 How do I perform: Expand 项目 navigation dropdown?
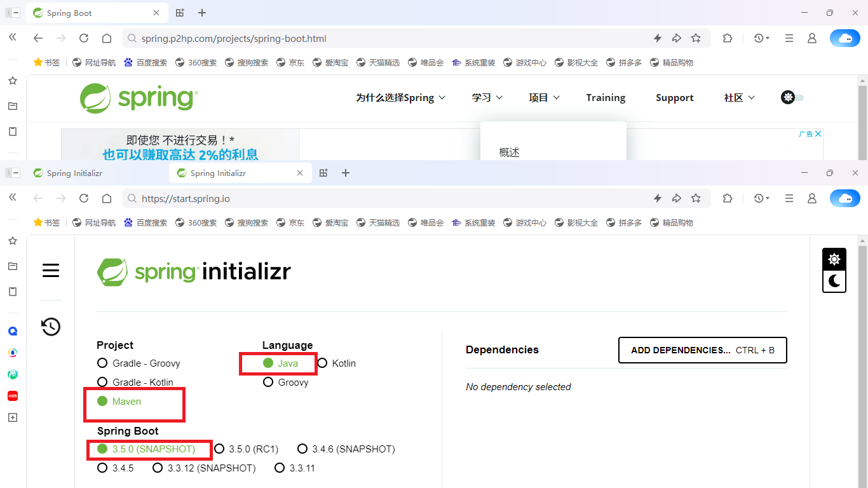[x=545, y=97]
